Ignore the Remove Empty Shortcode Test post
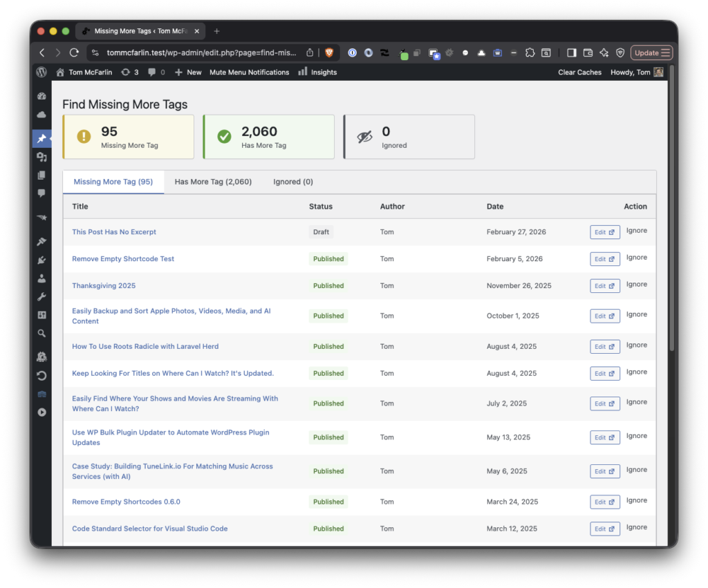Image resolution: width=708 pixels, height=588 pixels. [x=637, y=258]
